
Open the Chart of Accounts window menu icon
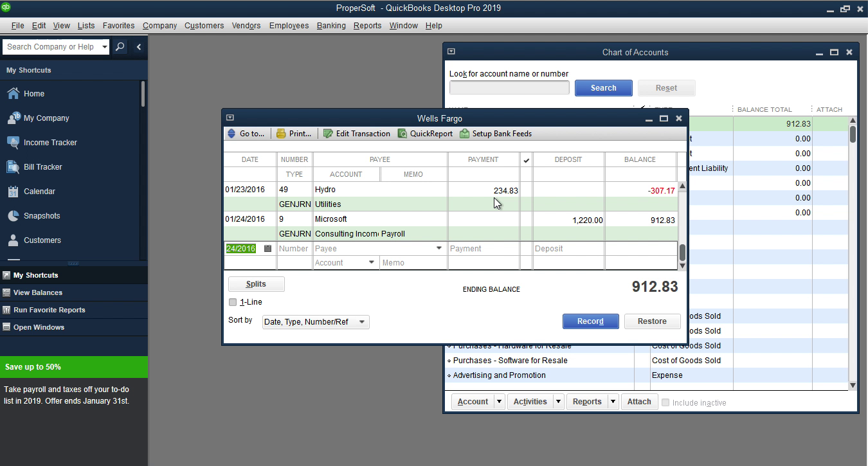[x=451, y=51]
